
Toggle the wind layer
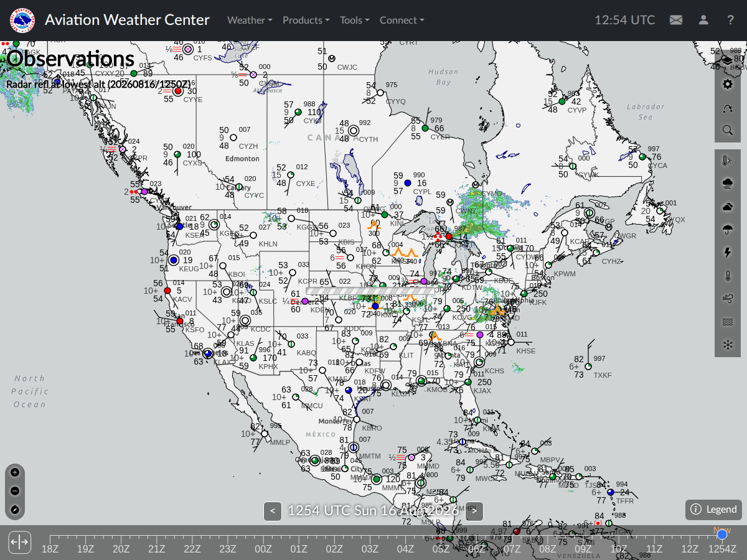tap(728, 299)
